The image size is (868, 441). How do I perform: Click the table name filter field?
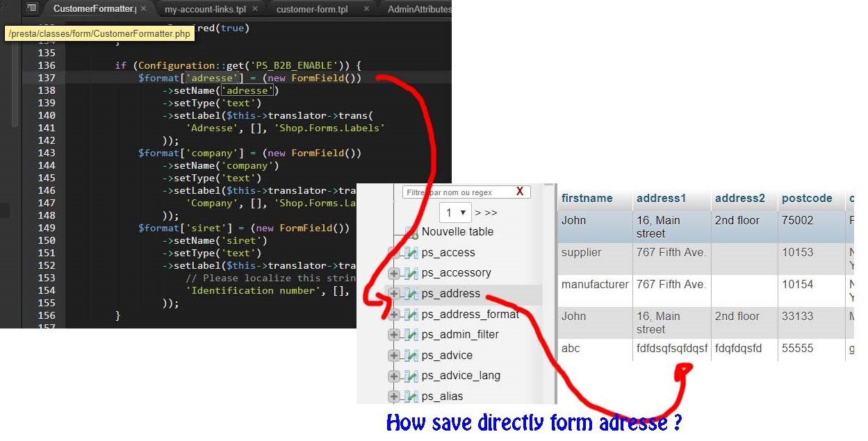coord(466,192)
